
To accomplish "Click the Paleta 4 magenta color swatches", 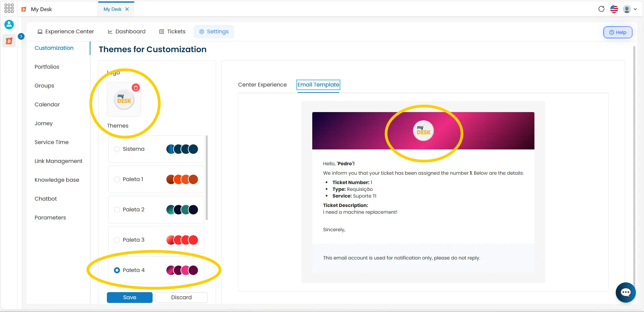I will pyautogui.click(x=182, y=270).
